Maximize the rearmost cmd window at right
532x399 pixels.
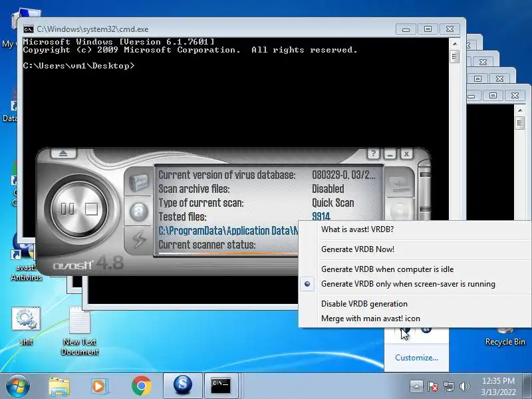(493, 95)
